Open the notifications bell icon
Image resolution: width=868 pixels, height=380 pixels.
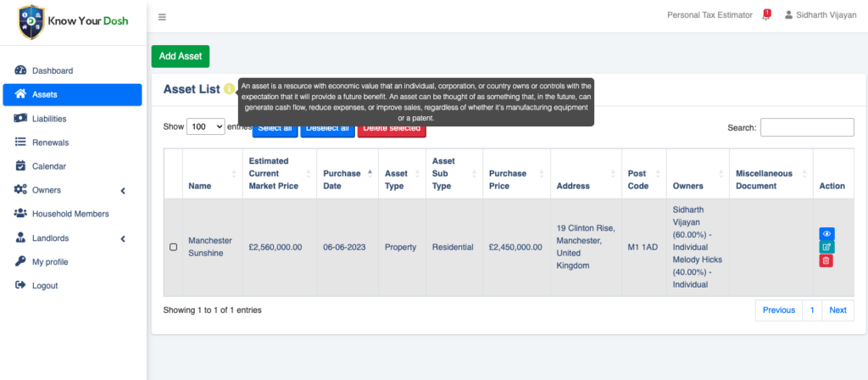click(765, 16)
